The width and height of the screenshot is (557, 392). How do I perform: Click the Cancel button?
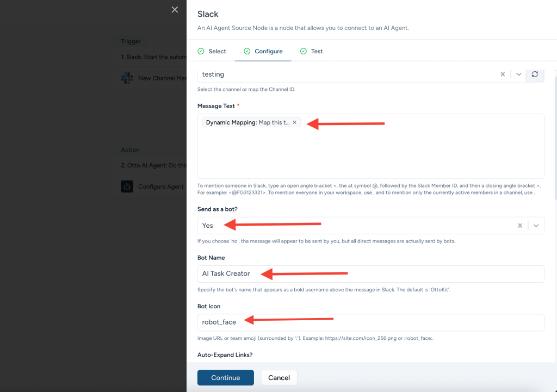(279, 377)
